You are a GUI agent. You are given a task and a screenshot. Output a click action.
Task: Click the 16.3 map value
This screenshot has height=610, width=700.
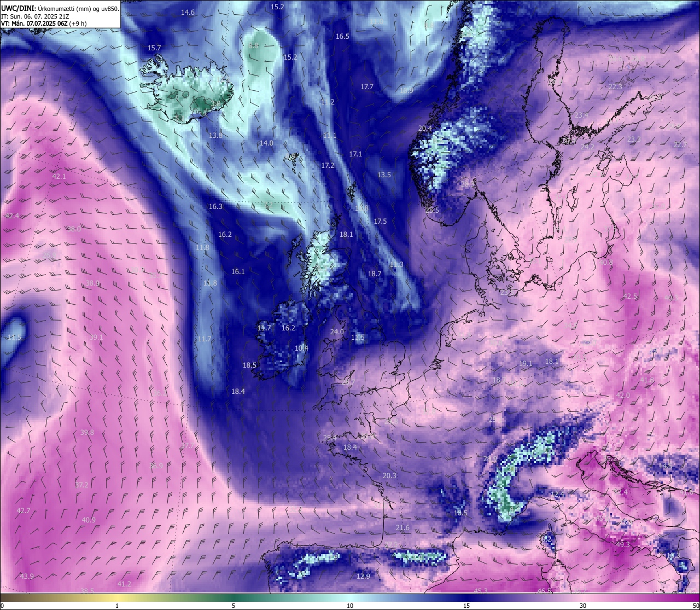[215, 206]
